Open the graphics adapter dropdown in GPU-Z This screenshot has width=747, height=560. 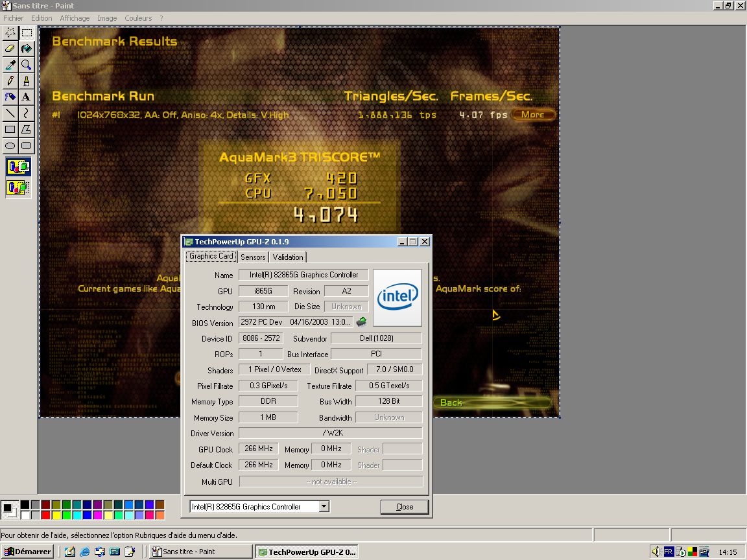(x=324, y=506)
